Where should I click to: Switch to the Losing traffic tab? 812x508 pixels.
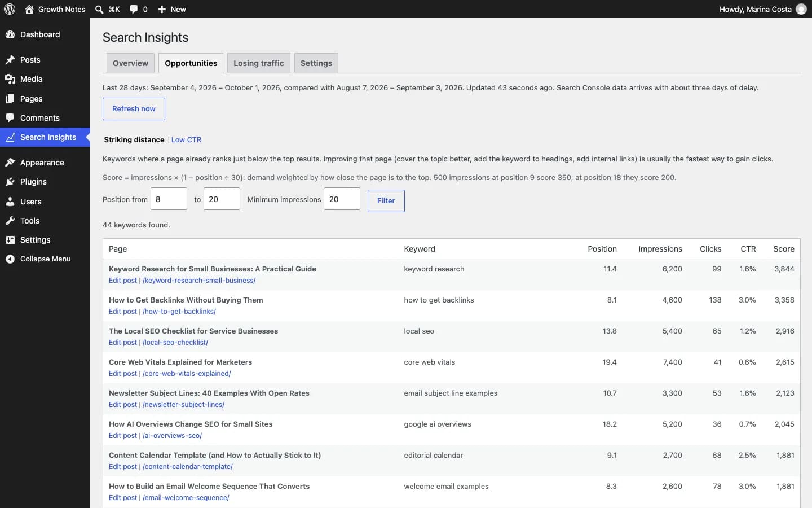click(x=259, y=63)
